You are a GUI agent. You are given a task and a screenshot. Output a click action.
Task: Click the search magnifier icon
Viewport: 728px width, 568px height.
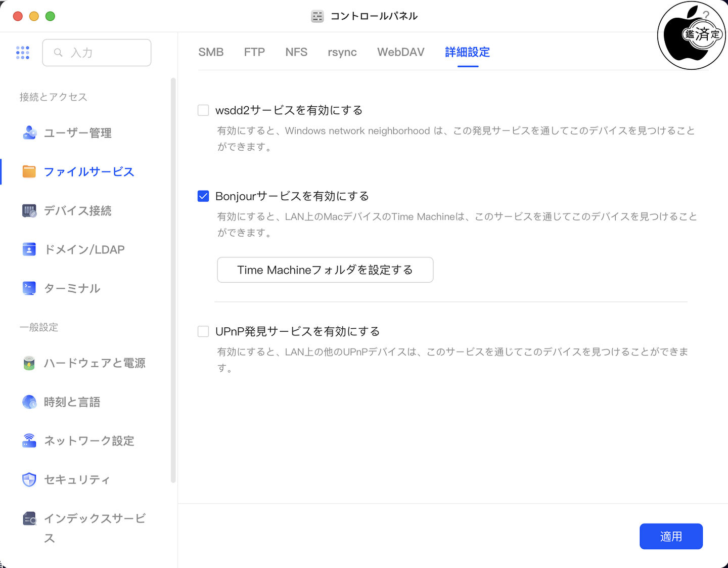[x=58, y=53]
